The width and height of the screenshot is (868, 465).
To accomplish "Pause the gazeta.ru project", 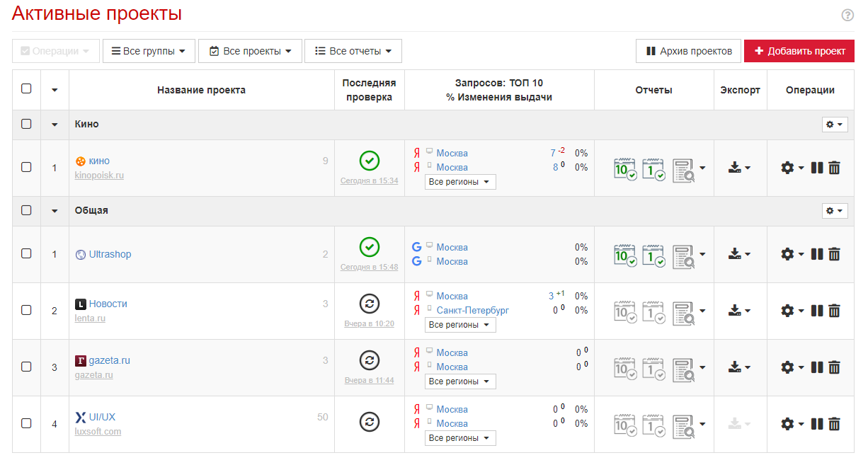I will point(817,367).
